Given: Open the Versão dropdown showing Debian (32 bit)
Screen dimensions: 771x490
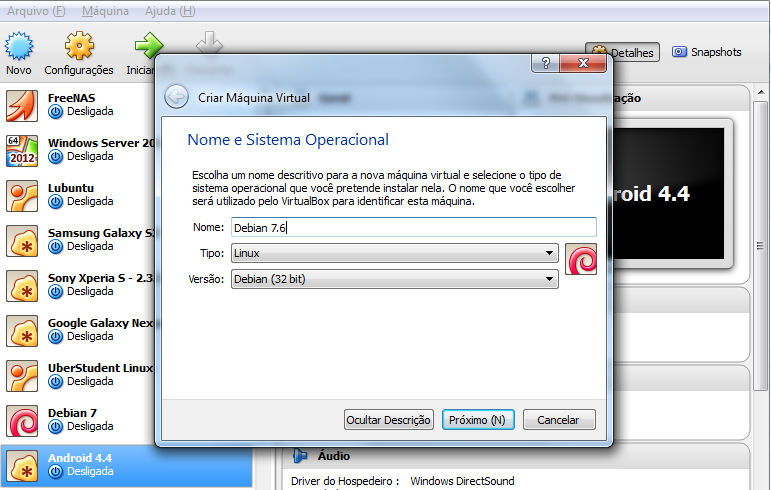Looking at the screenshot, I should tap(394, 279).
